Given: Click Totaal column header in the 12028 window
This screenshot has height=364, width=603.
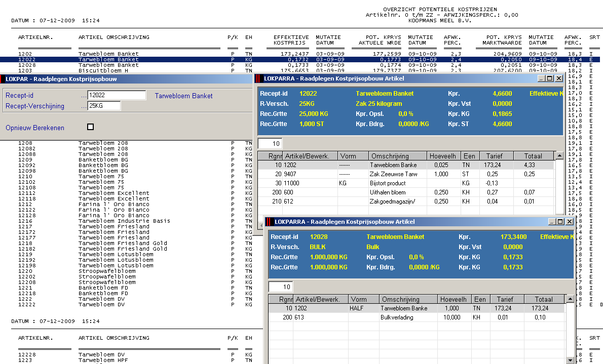Looking at the screenshot, I should [x=544, y=299].
